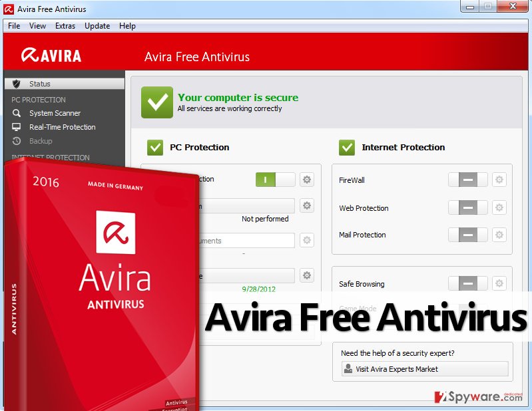
Task: Toggle the Mail Protection switch
Action: point(468,235)
